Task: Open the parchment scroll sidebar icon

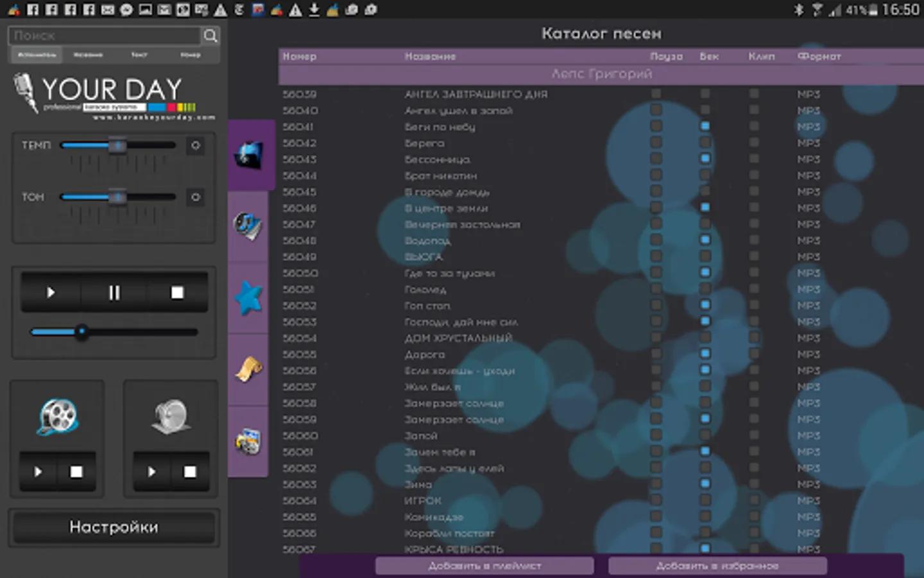Action: pos(248,369)
